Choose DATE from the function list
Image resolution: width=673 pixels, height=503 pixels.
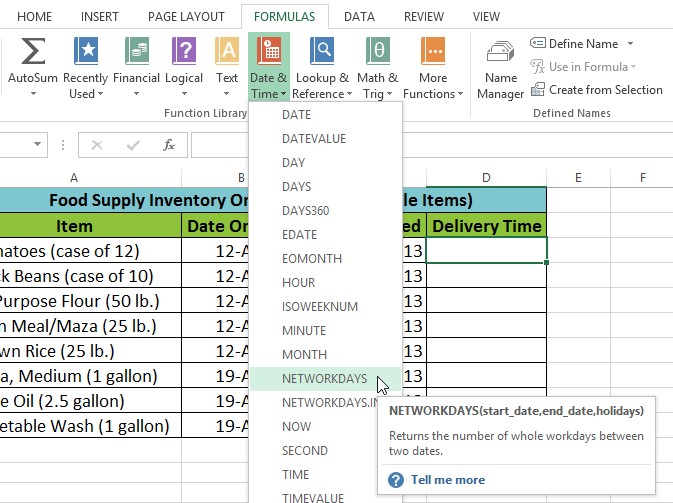(325, 115)
